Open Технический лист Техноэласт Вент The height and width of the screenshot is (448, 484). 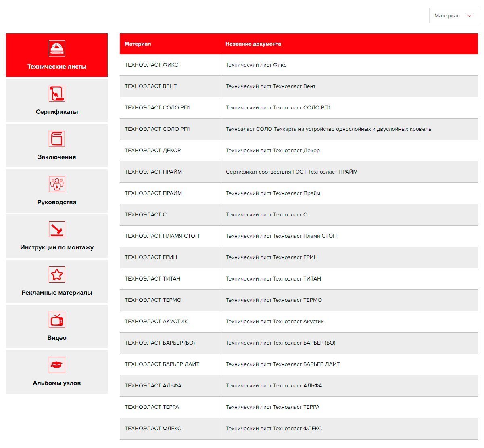click(271, 86)
